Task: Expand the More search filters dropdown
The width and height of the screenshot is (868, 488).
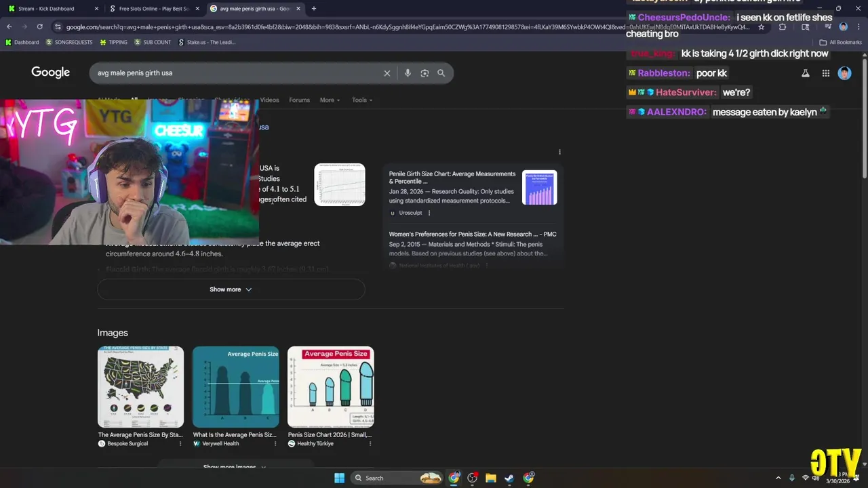Action: (x=330, y=100)
